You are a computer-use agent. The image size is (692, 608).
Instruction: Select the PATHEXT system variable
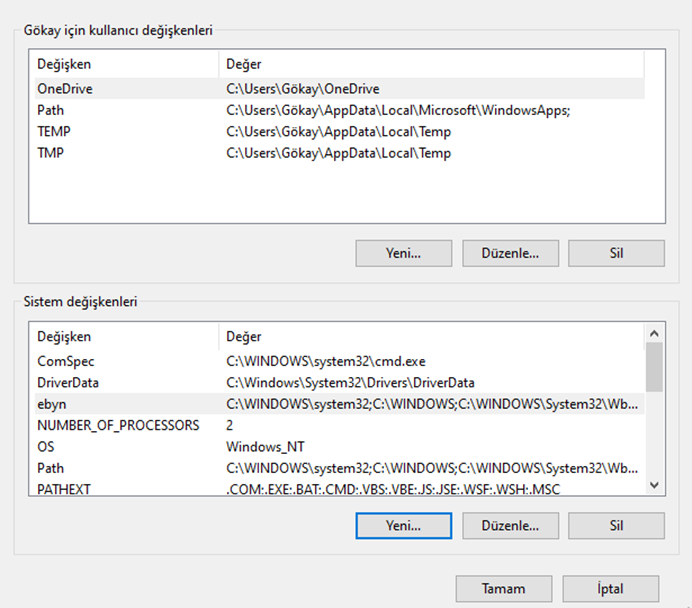(x=339, y=488)
